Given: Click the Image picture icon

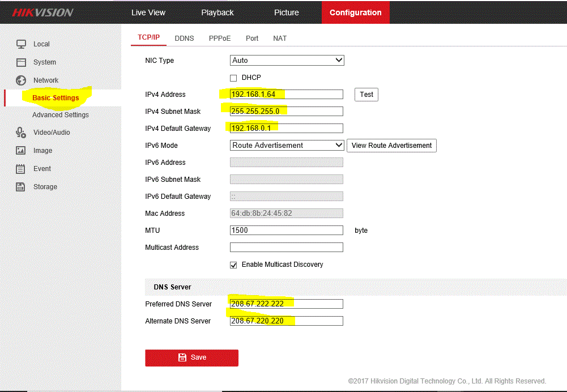Looking at the screenshot, I should (x=21, y=151).
